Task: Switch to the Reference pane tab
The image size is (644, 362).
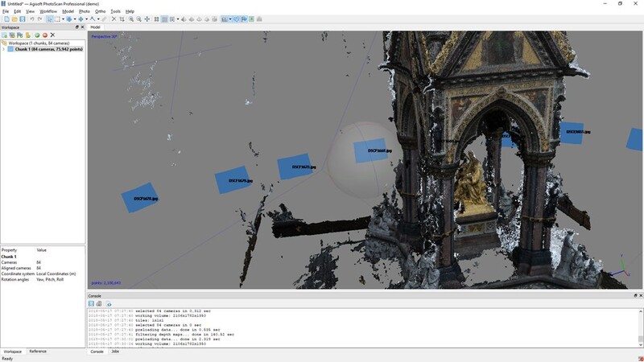Action: tap(38, 352)
